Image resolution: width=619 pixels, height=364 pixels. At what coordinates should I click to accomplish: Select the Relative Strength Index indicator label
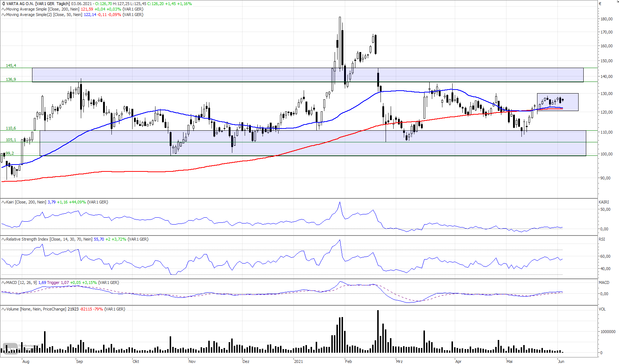click(49, 239)
